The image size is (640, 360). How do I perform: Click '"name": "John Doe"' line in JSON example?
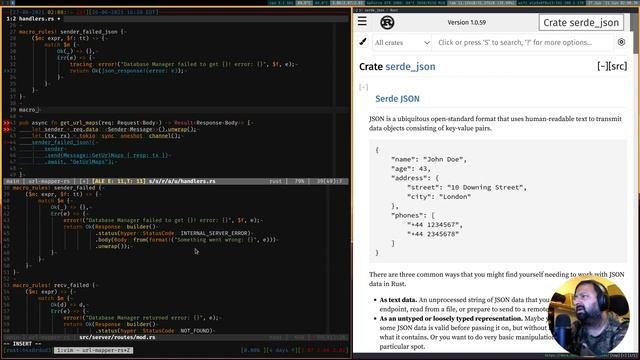(x=429, y=159)
